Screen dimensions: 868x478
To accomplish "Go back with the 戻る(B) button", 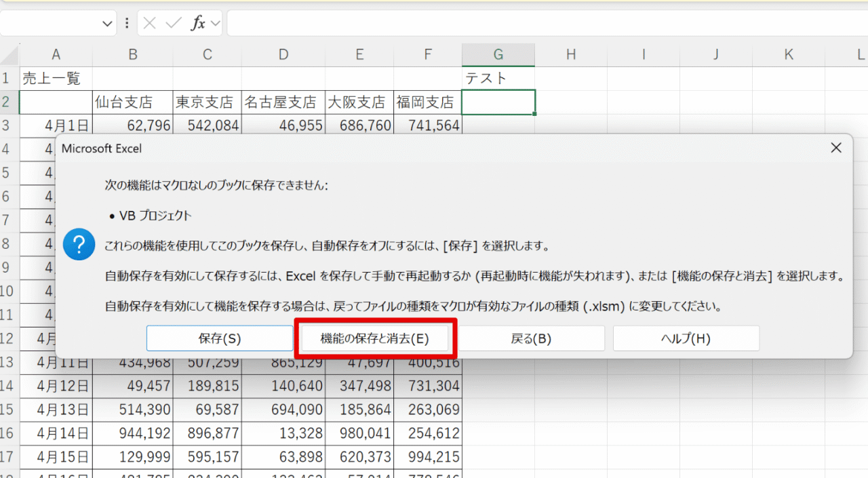I will [531, 338].
